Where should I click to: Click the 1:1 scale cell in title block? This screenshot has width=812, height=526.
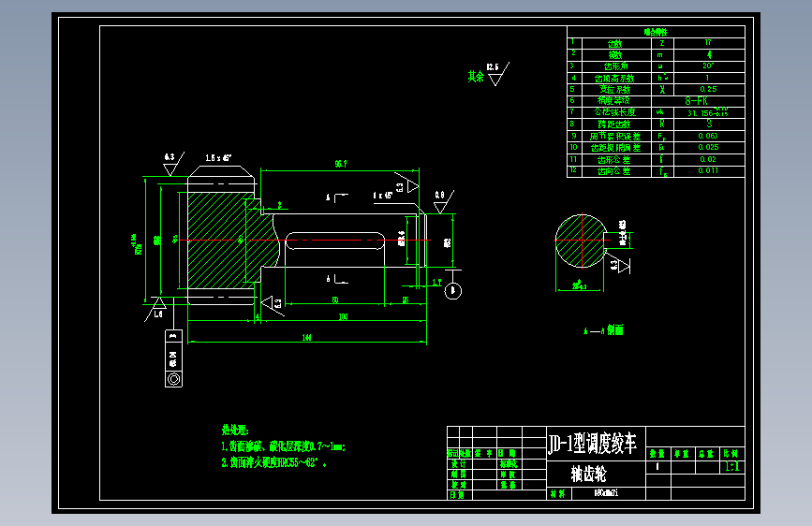[732, 466]
